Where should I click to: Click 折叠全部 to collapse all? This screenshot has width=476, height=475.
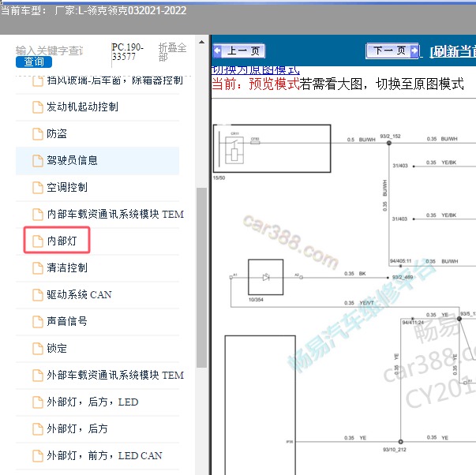pos(172,52)
